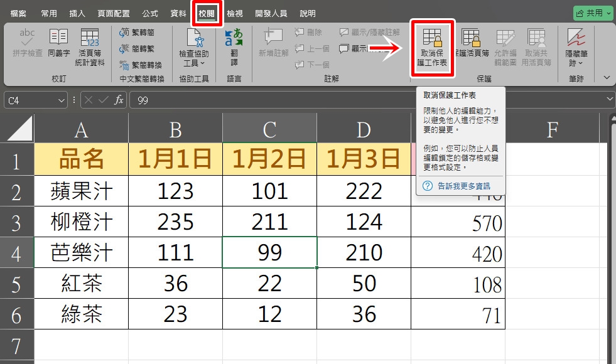
Task: Click the 蘋果汁 cell
Action: point(82,191)
